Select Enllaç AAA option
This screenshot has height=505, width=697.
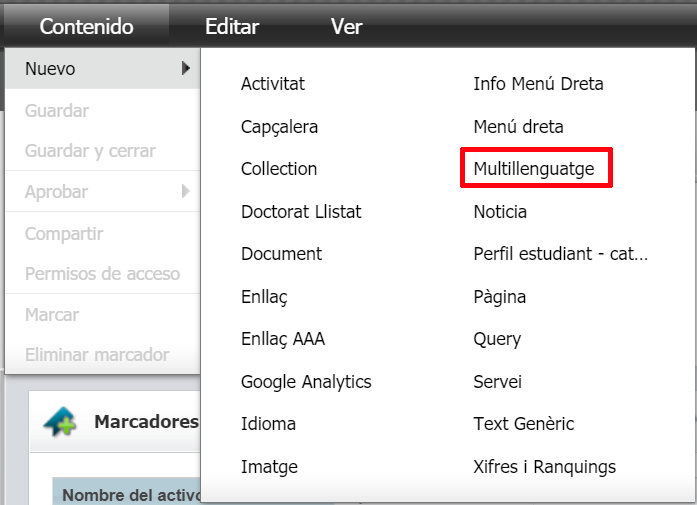[282, 339]
